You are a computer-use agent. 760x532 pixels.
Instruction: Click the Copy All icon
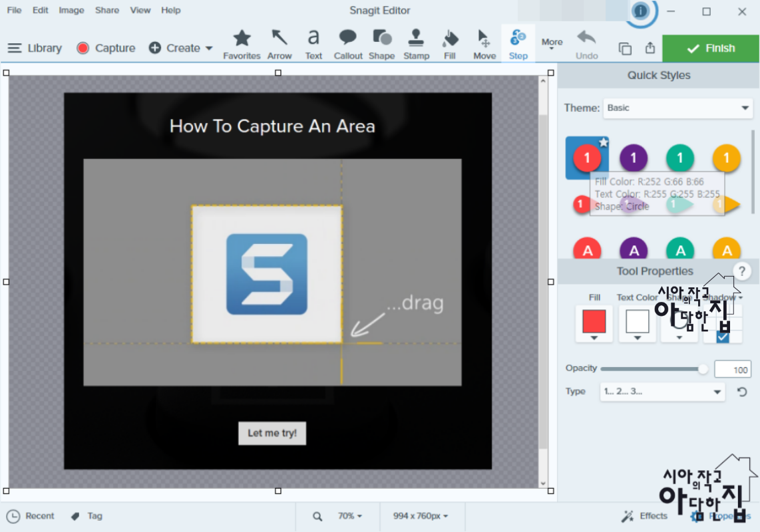click(625, 49)
